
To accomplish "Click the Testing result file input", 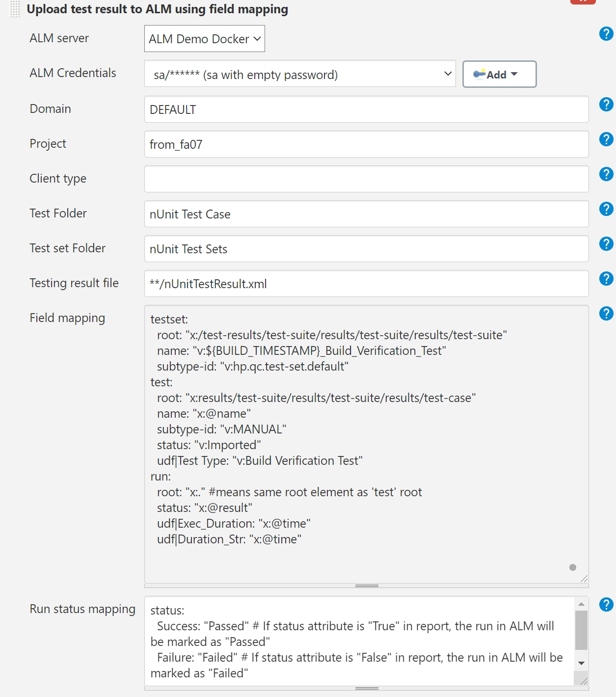I will [366, 284].
